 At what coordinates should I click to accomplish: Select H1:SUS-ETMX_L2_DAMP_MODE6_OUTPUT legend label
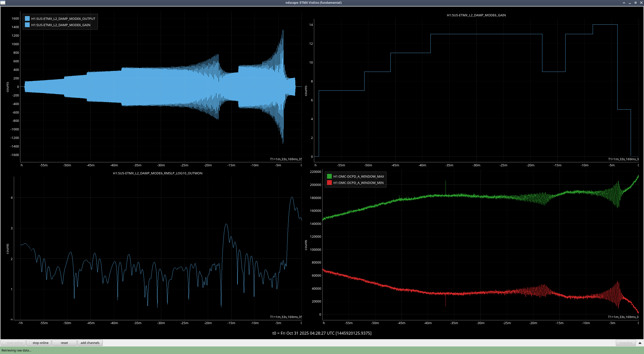pyautogui.click(x=63, y=19)
